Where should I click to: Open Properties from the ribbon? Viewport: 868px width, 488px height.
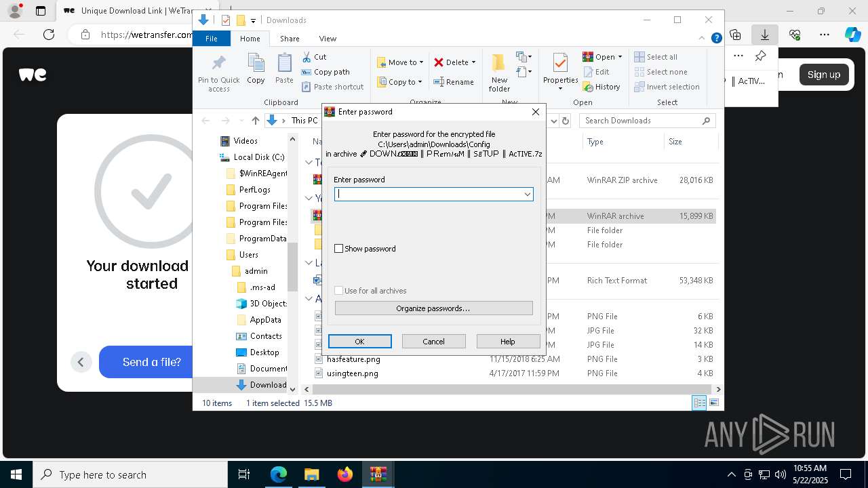[560, 73]
